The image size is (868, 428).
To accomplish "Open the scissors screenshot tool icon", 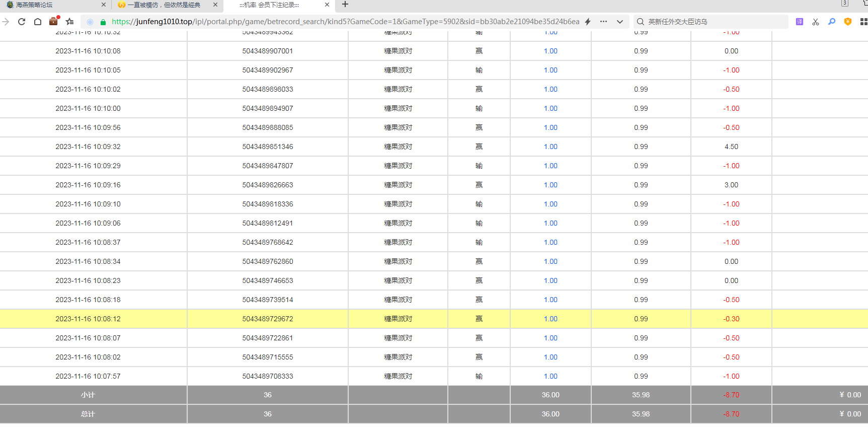I will click(x=816, y=22).
